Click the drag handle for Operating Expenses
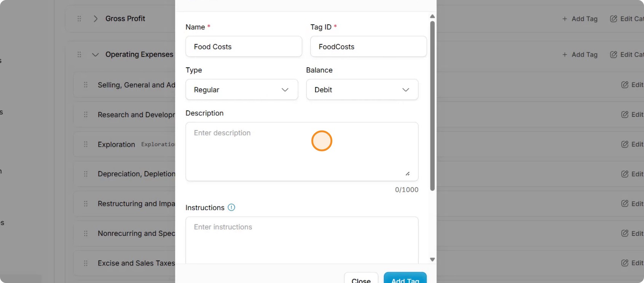The height and width of the screenshot is (283, 644). click(79, 54)
